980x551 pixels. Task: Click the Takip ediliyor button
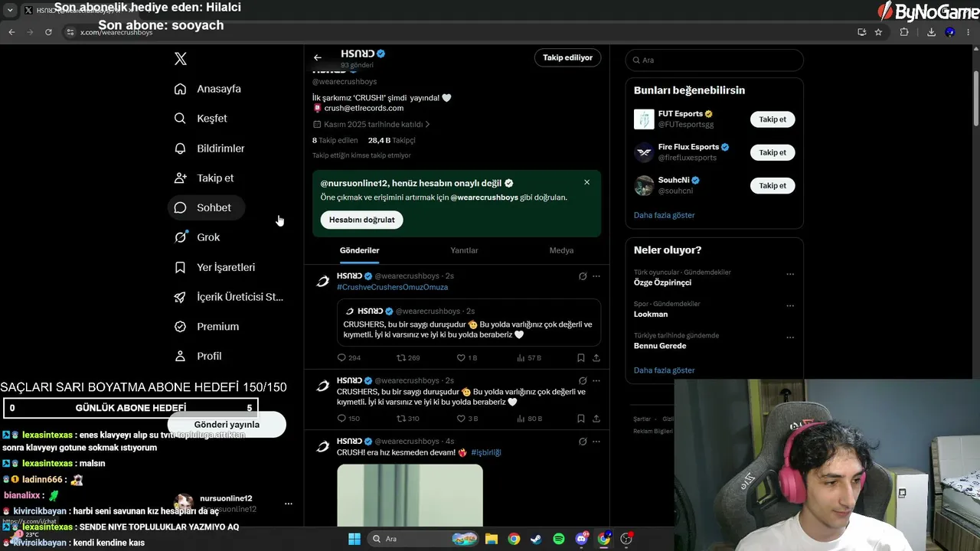click(x=567, y=57)
